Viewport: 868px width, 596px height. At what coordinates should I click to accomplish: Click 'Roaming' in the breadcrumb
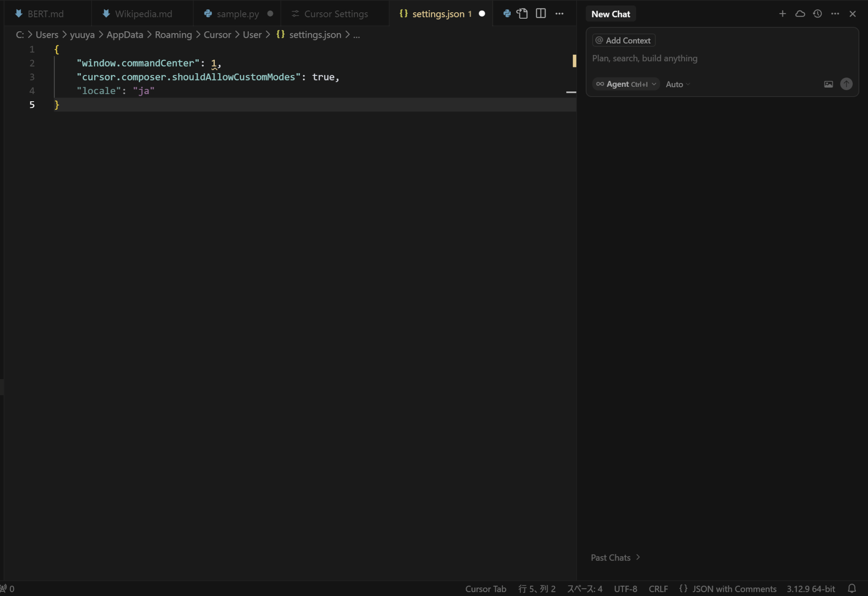173,35
